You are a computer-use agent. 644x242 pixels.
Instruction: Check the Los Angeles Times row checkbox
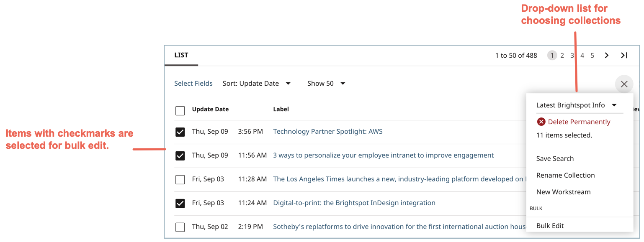(180, 180)
